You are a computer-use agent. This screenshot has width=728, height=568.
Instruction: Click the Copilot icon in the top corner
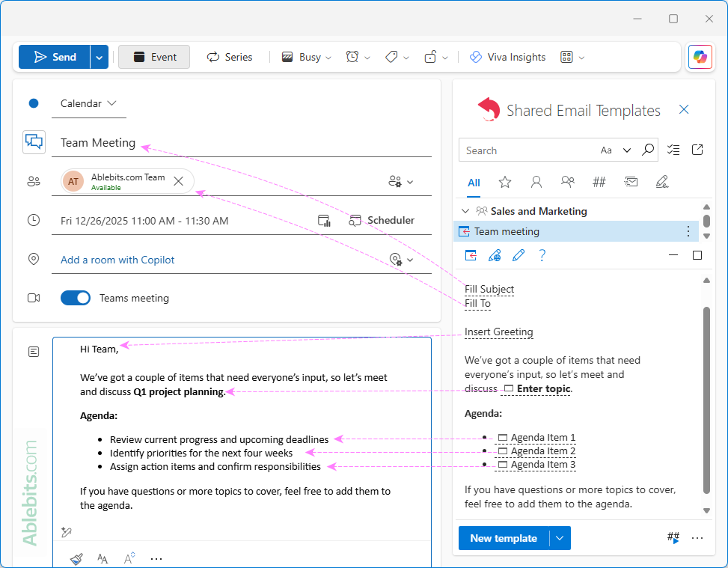700,56
